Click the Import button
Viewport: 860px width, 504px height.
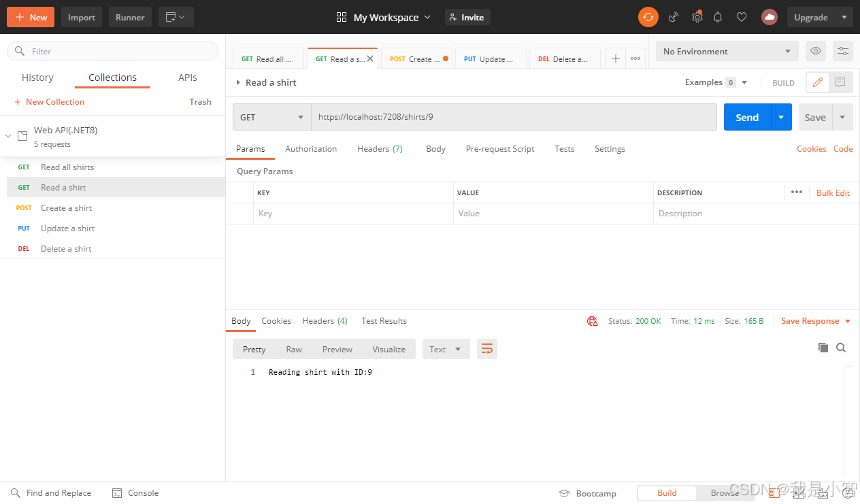[82, 17]
